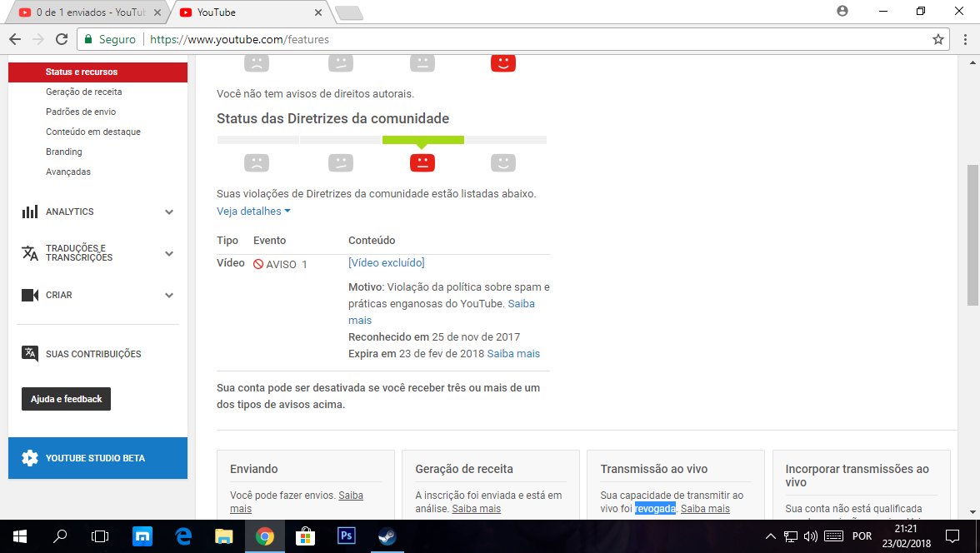Open the Windows Start menu
Screen dimensions: 980x553
tap(20, 536)
